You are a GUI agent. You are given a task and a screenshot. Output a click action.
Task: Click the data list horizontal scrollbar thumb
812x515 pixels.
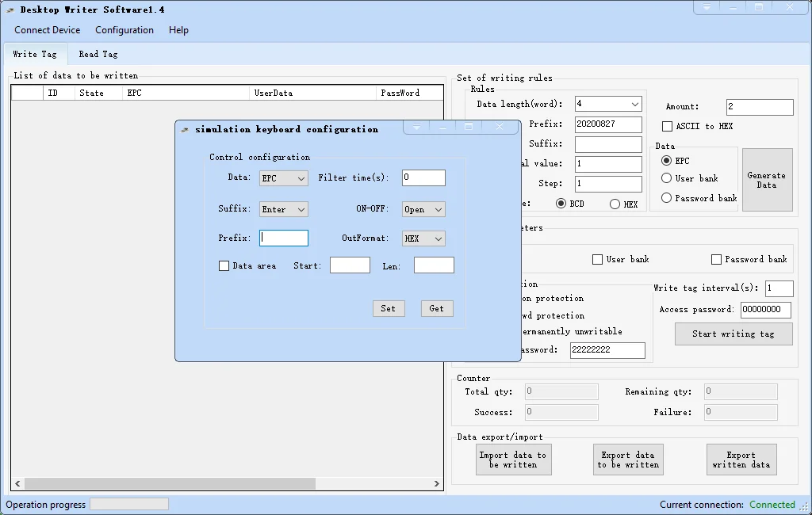(x=170, y=483)
